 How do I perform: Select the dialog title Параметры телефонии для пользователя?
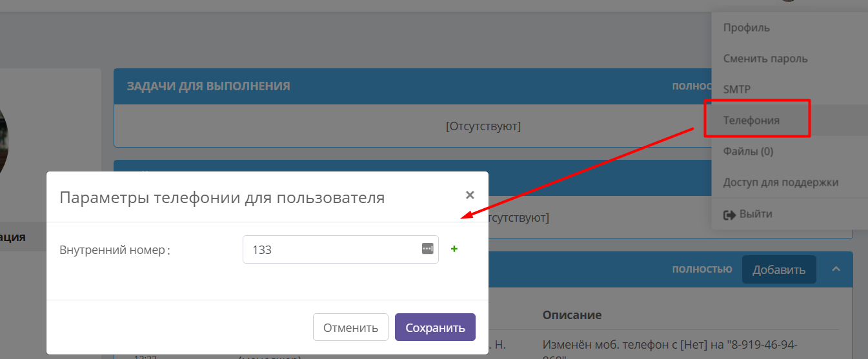pos(222,197)
